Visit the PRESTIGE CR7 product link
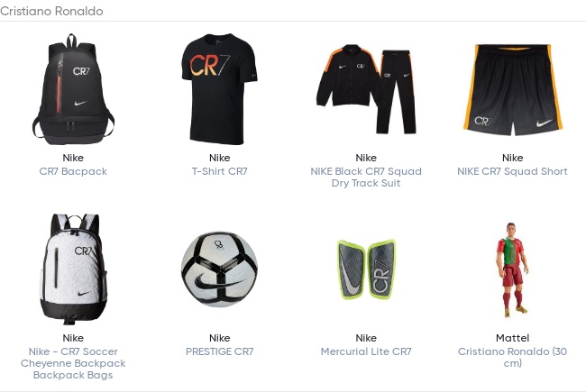586x392 pixels. point(220,351)
